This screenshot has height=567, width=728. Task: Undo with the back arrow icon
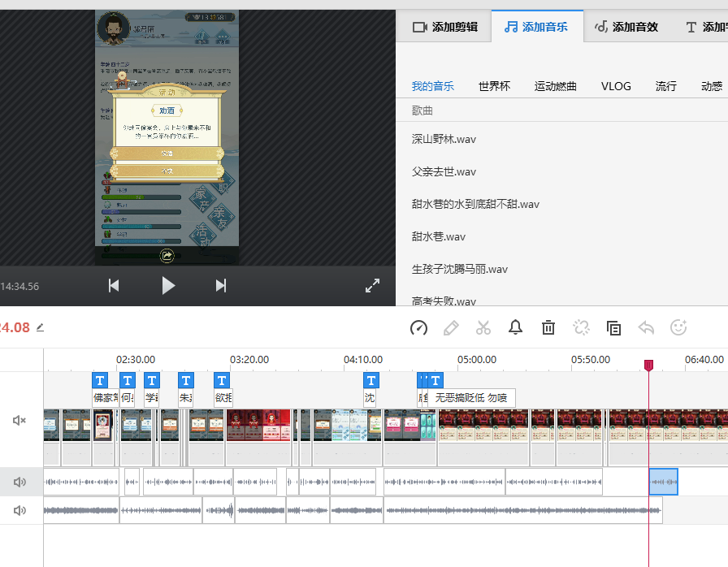point(646,327)
